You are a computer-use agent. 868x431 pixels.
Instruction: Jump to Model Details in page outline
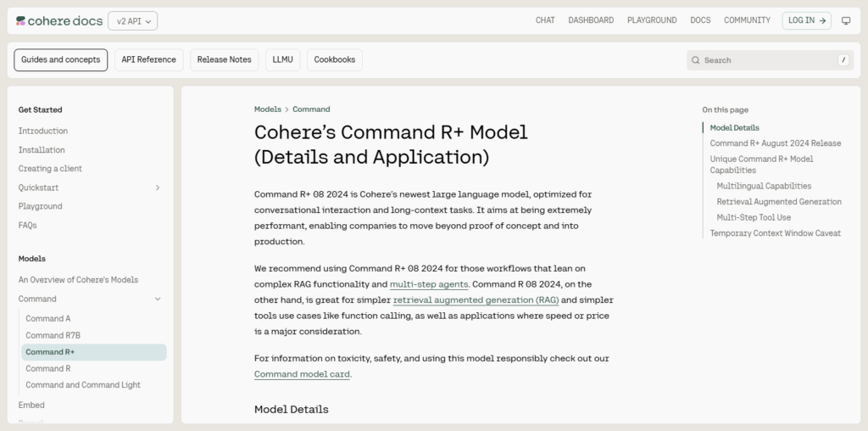click(735, 128)
